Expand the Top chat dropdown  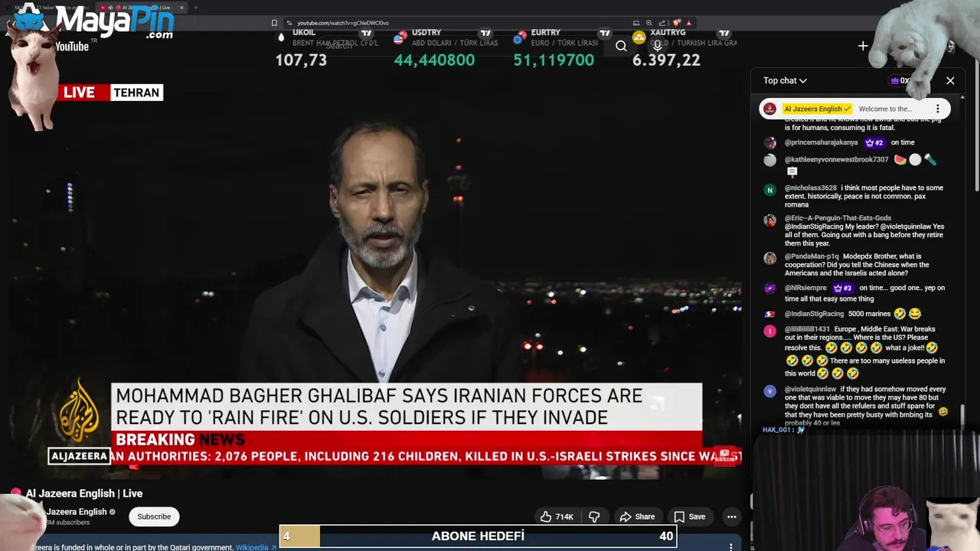click(x=785, y=80)
